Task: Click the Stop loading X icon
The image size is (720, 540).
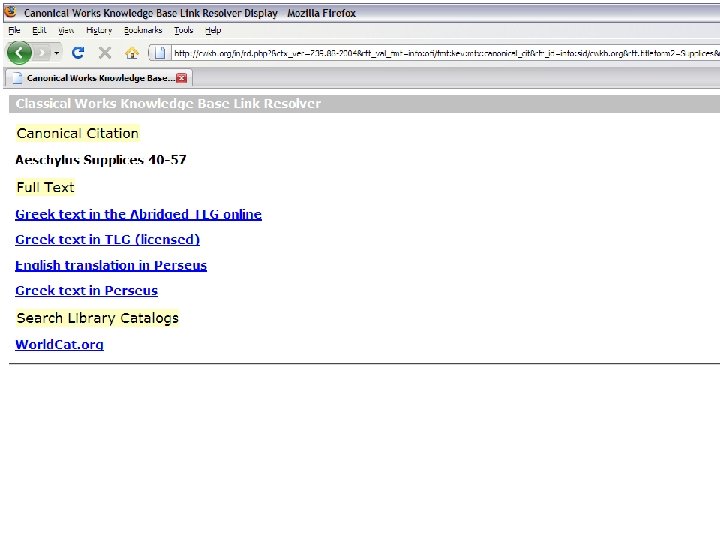Action: click(105, 53)
